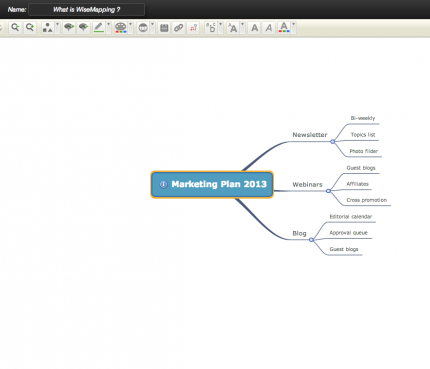Click the add topic icon
The image size is (430, 369).
(69, 28)
